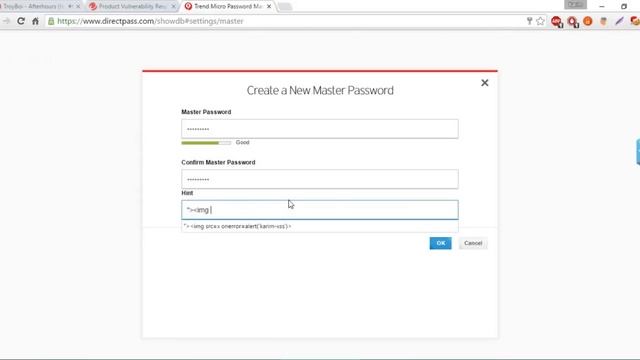This screenshot has height=360, width=640.
Task: Open the purple pen extension icon
Action: 619,21
